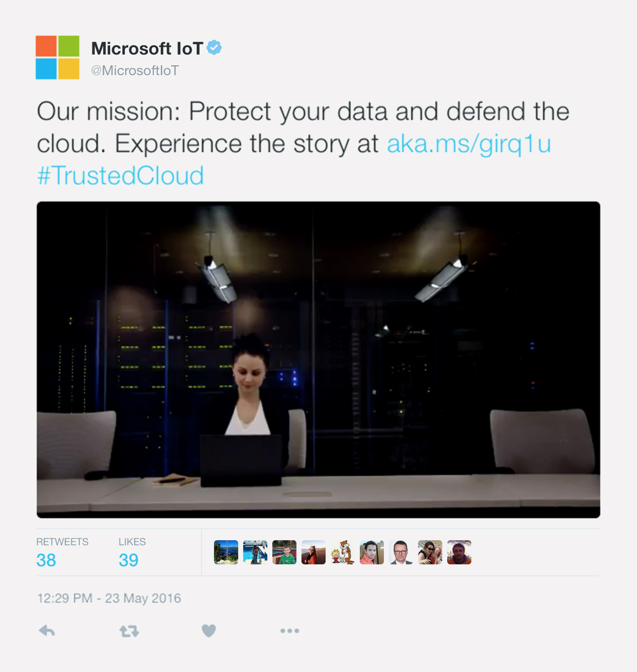Click the last liker avatar in row
The width and height of the screenshot is (637, 672).
459,552
